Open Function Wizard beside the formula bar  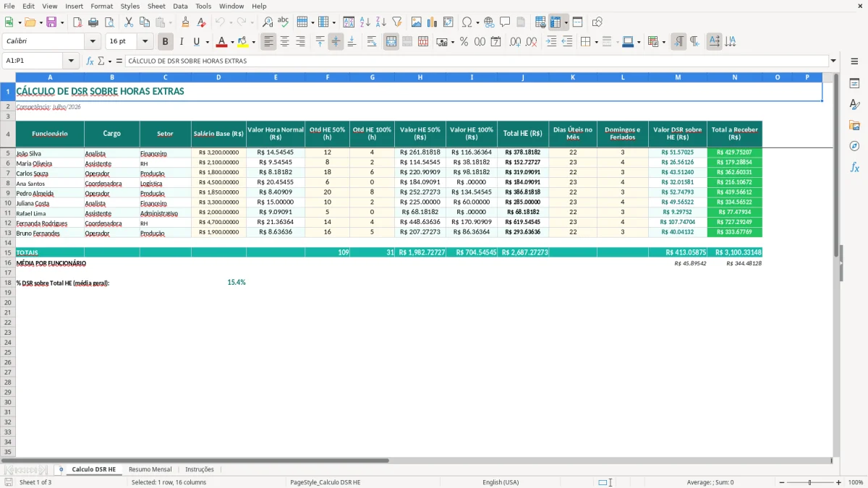(90, 61)
